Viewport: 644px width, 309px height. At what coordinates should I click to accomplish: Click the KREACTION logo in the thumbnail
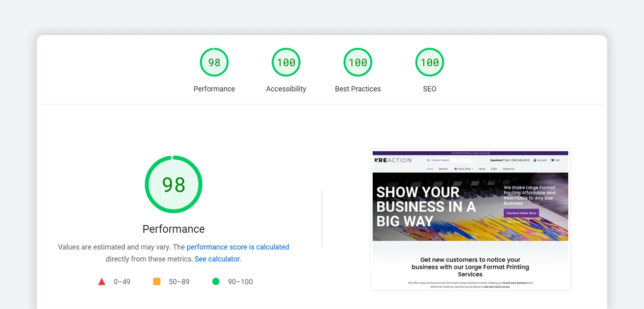393,160
